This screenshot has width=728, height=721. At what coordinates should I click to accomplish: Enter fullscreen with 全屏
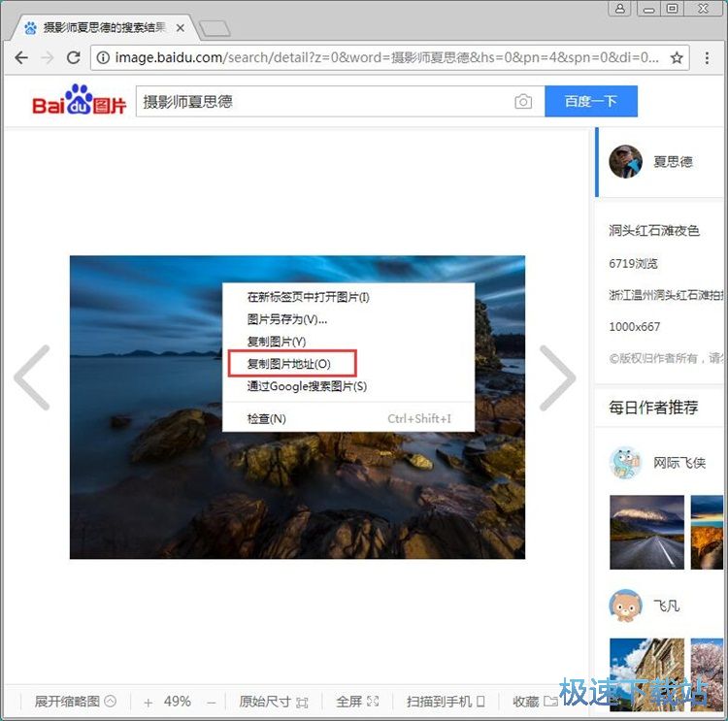click(357, 701)
